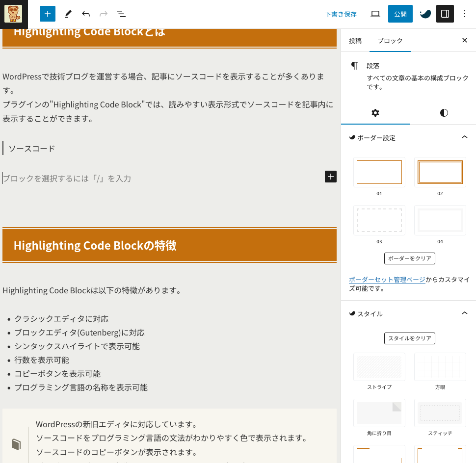Viewport: 476px width, 463px height.
Task: Save draft with 下書き保存
Action: [341, 14]
